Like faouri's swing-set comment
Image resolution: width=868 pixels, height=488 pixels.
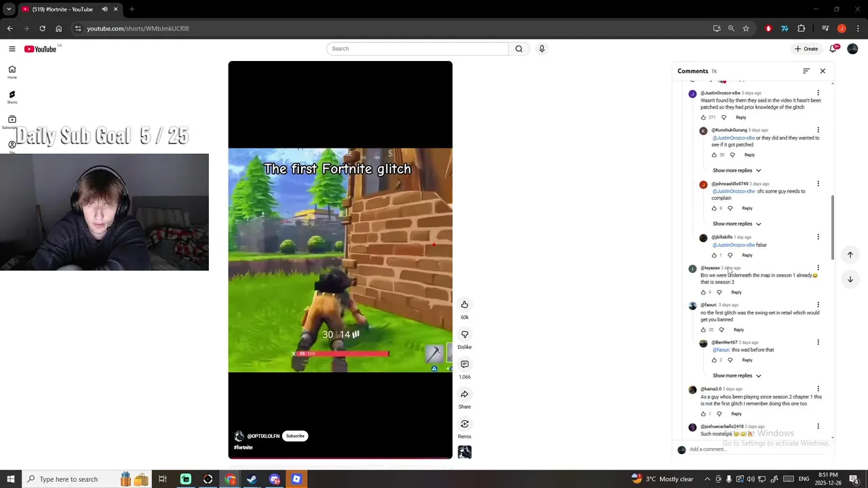(703, 330)
